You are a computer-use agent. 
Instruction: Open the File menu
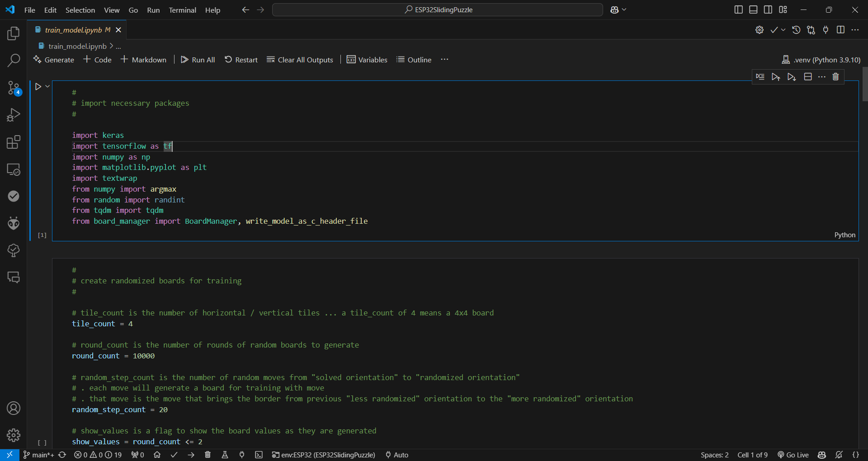30,10
